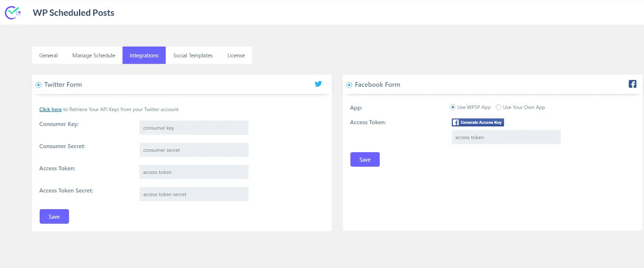Click the Facebook access token field
This screenshot has width=644, height=268.
point(506,137)
